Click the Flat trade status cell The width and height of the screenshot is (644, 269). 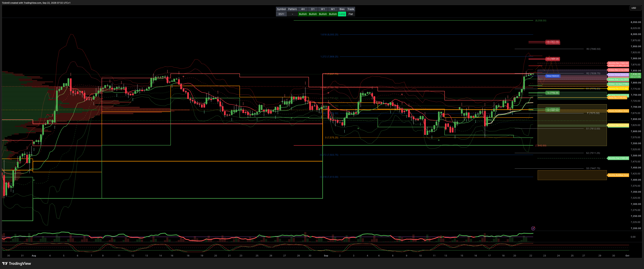click(x=350, y=14)
